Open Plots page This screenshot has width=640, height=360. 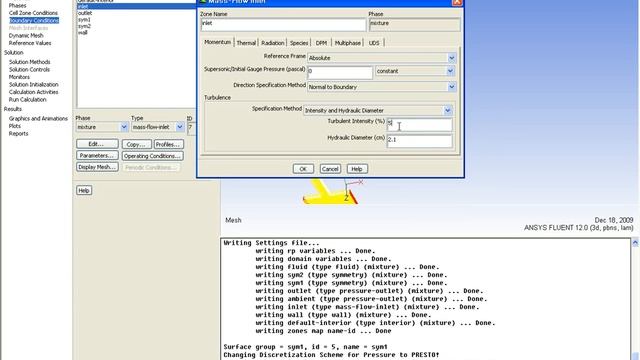pos(15,126)
